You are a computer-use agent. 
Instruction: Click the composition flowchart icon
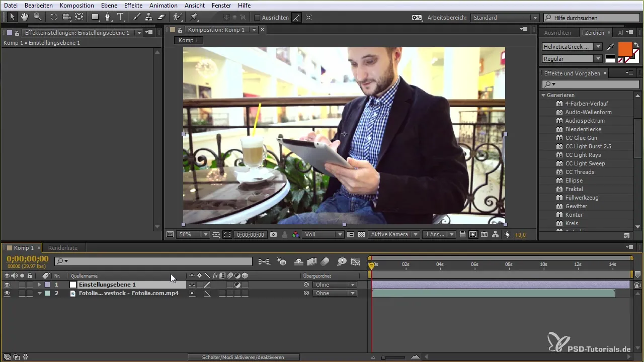tap(495, 235)
